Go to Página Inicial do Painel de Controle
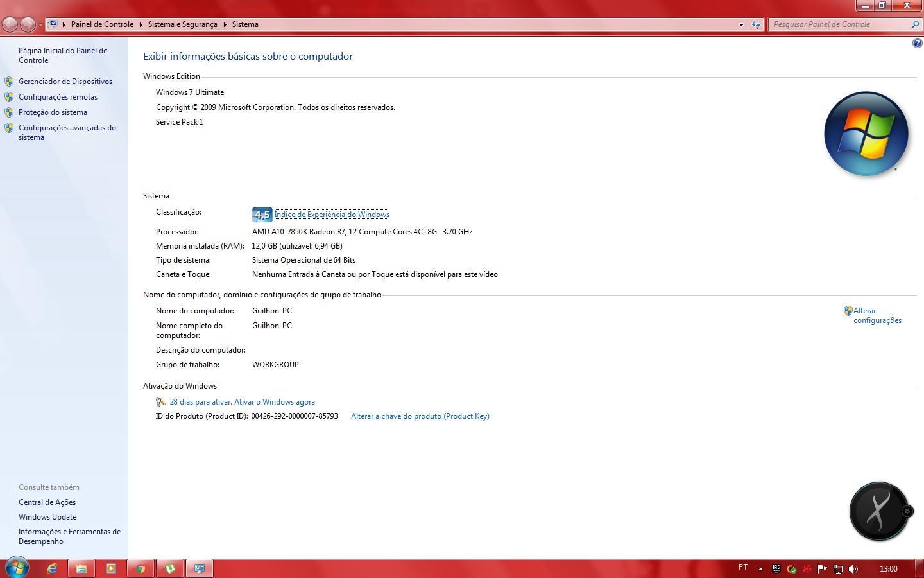 tap(63, 55)
